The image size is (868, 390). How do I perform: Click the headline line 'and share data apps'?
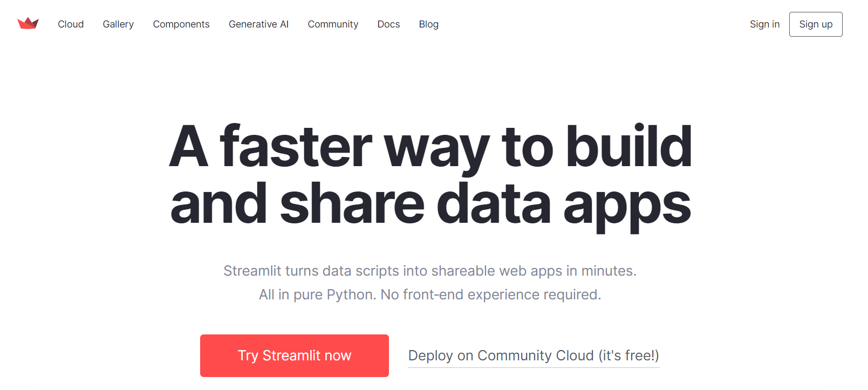click(x=430, y=204)
